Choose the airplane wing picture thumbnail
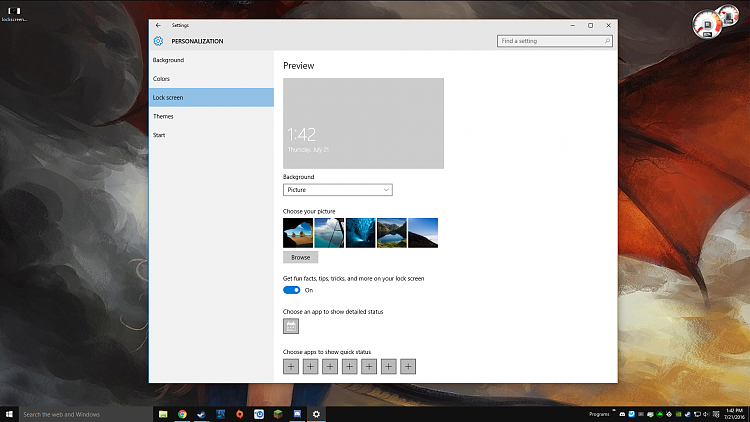Viewport: 750px width, 422px height. tap(329, 233)
